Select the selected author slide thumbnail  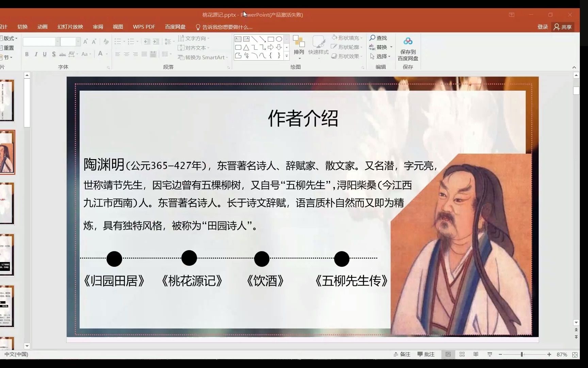pyautogui.click(x=7, y=152)
